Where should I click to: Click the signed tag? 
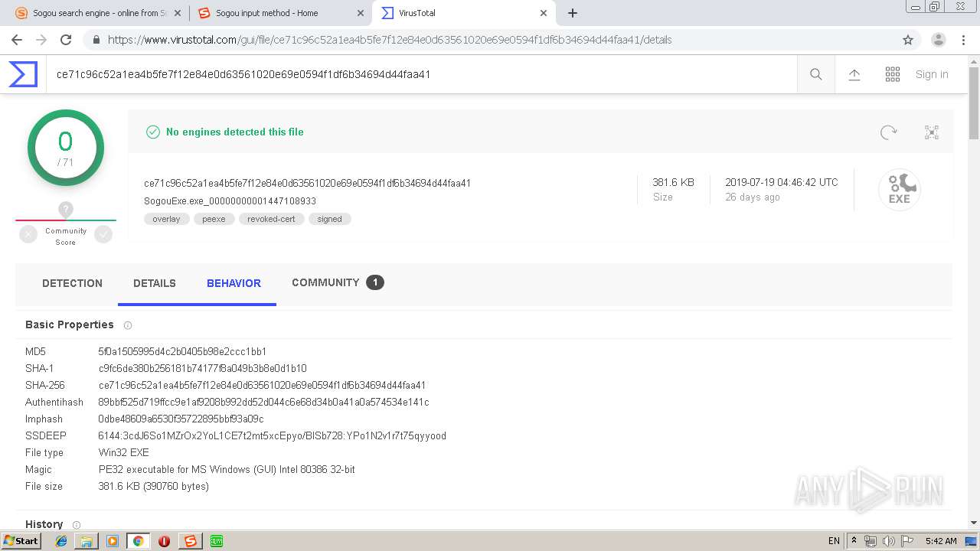[x=330, y=219]
